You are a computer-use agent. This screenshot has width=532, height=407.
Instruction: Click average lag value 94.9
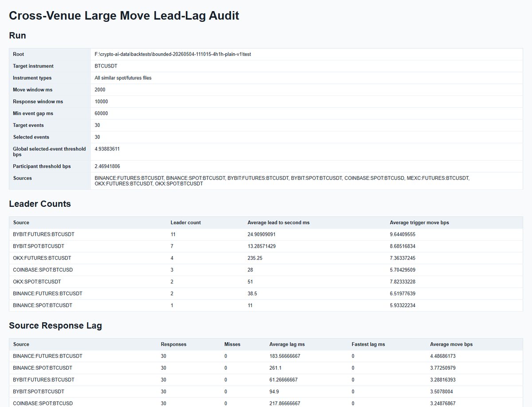(274, 391)
